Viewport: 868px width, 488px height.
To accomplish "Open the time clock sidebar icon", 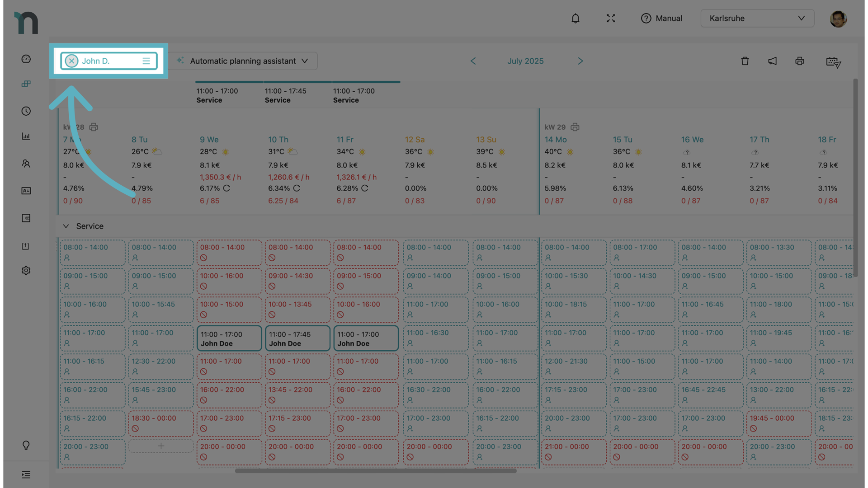I will pos(26,111).
